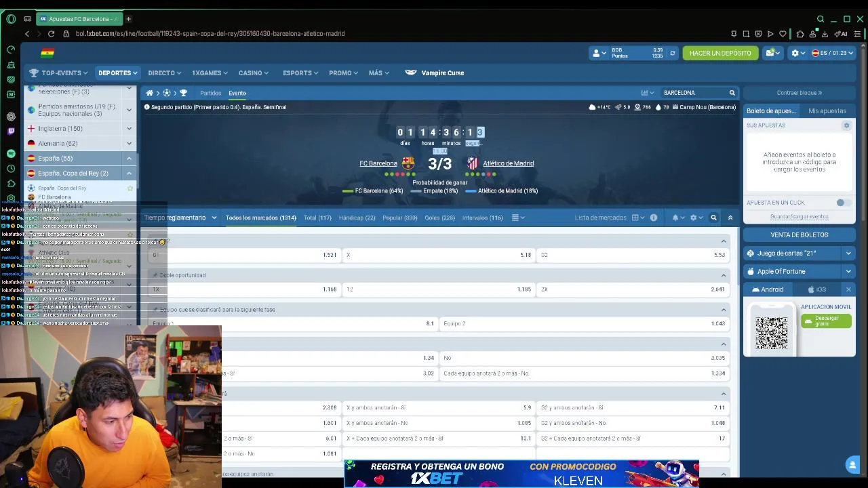The width and height of the screenshot is (868, 488).
Task: Click the AI icon in the browser toolbar
Action: click(842, 33)
